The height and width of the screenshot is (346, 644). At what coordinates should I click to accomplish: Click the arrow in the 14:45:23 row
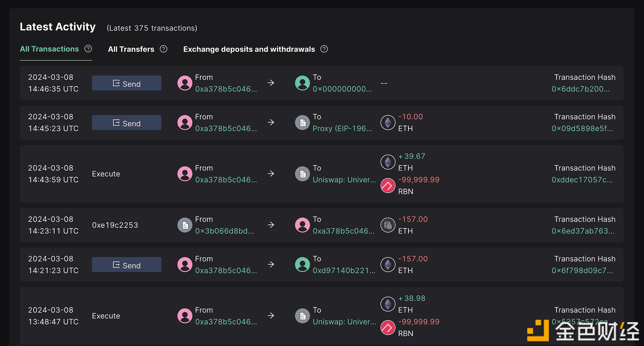(x=271, y=122)
